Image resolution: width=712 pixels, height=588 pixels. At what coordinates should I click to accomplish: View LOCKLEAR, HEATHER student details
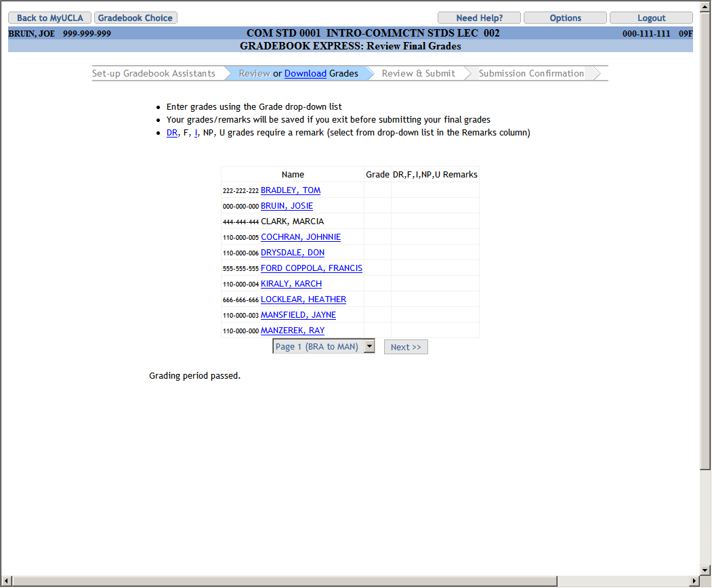pyautogui.click(x=303, y=299)
